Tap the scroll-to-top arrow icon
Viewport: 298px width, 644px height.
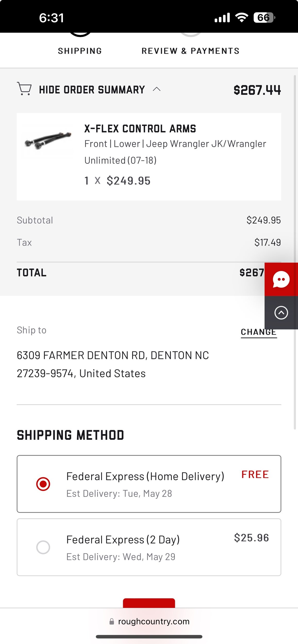pos(281,313)
